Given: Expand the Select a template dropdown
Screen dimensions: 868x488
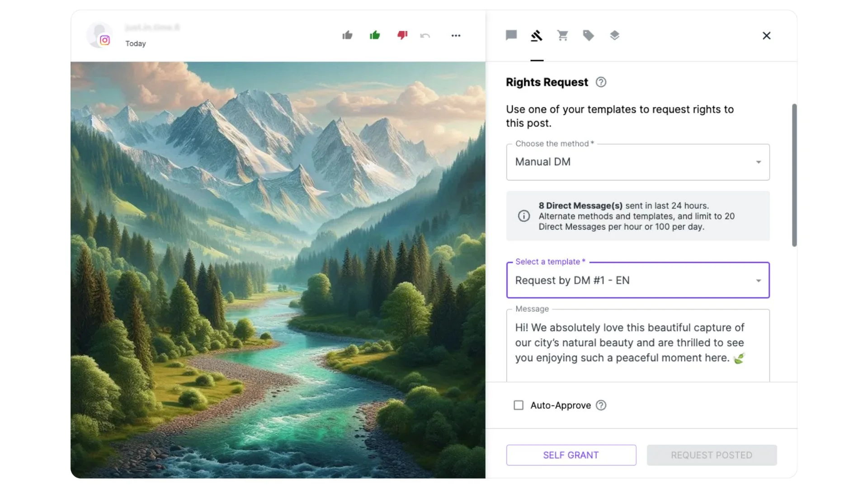Looking at the screenshot, I should point(638,280).
